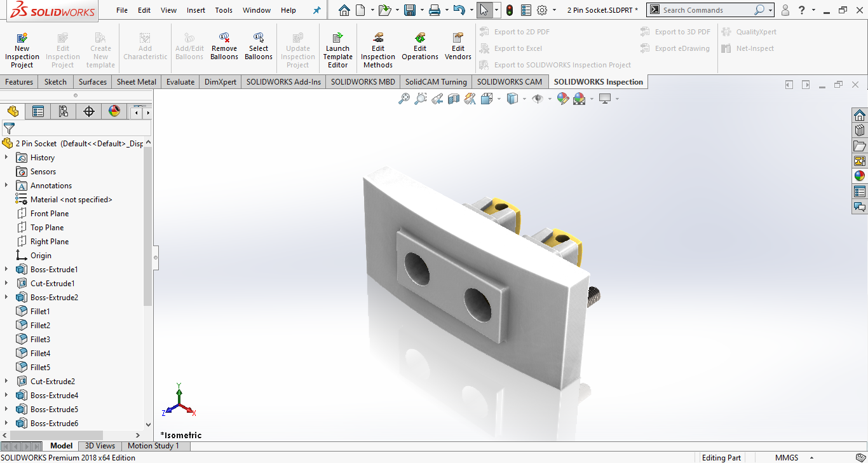Open Appearances tab in task pane

[860, 176]
